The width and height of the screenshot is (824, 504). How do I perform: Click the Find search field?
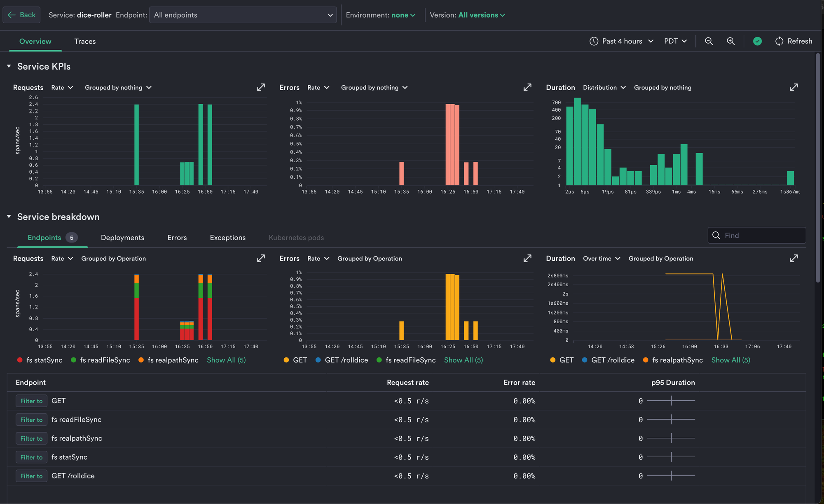click(757, 235)
